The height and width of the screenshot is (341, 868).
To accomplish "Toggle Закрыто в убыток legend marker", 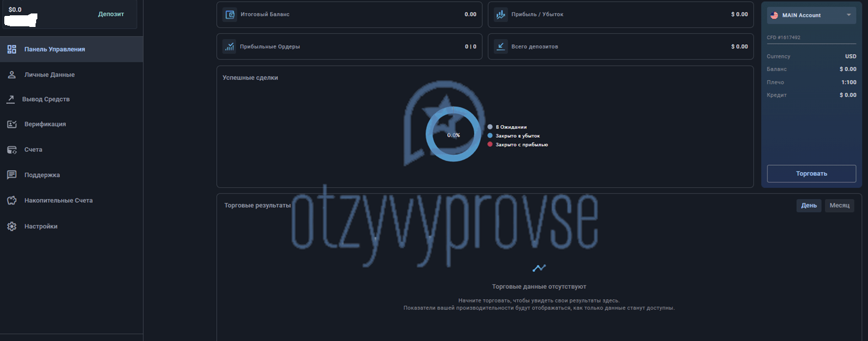I will coord(490,135).
